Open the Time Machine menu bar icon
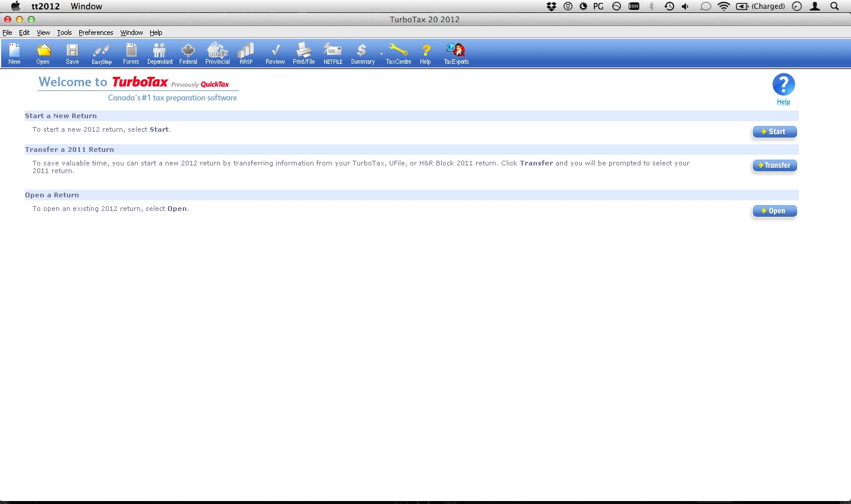Viewport: 851px width, 504px height. tap(669, 6)
